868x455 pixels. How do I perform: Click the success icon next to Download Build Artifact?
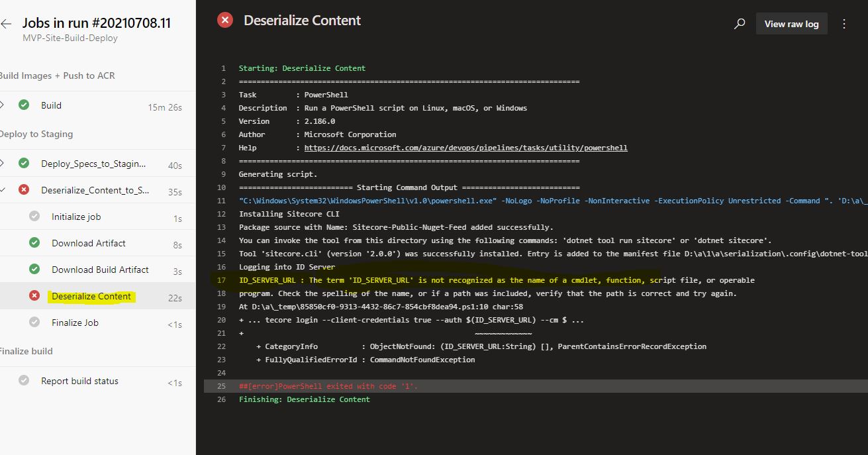click(x=34, y=270)
